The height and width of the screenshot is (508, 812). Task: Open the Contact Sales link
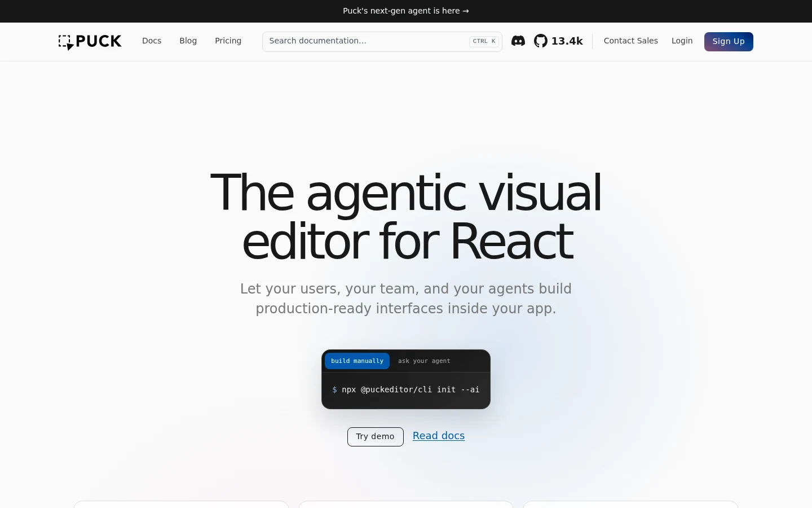631,41
